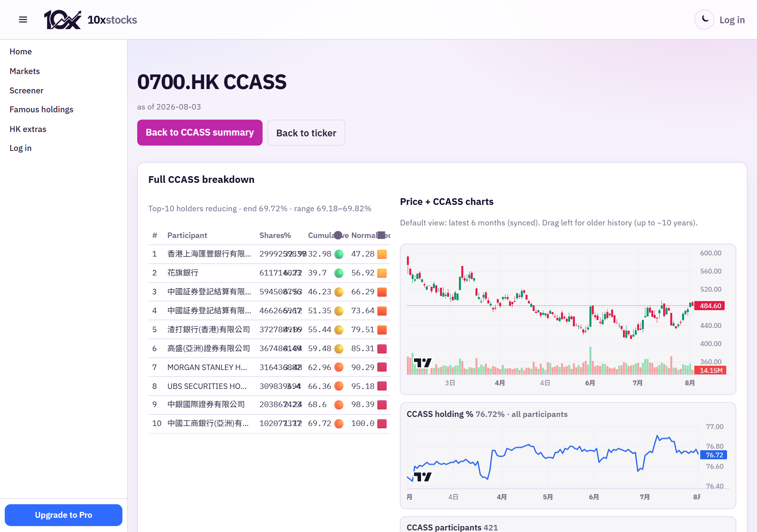This screenshot has height=532, width=757.
Task: Select participant 中銀國際證券有限公司
Action: 206,405
